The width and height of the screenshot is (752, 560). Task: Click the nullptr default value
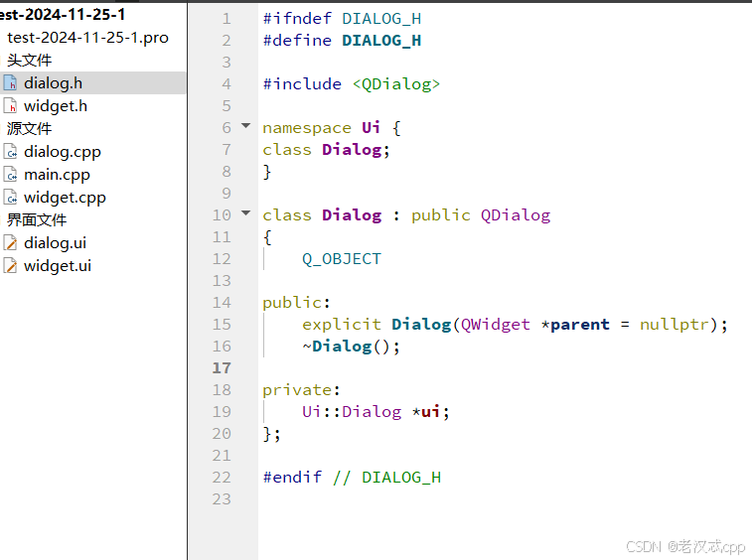(x=675, y=325)
